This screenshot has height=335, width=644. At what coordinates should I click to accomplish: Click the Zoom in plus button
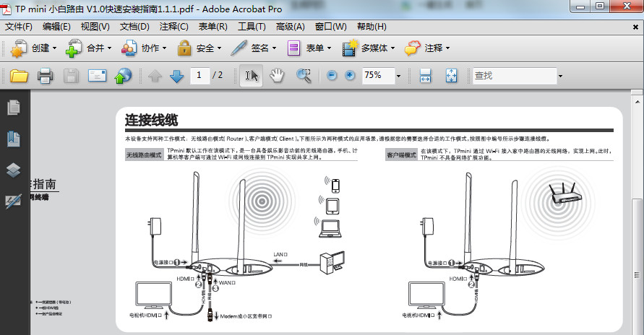point(350,75)
